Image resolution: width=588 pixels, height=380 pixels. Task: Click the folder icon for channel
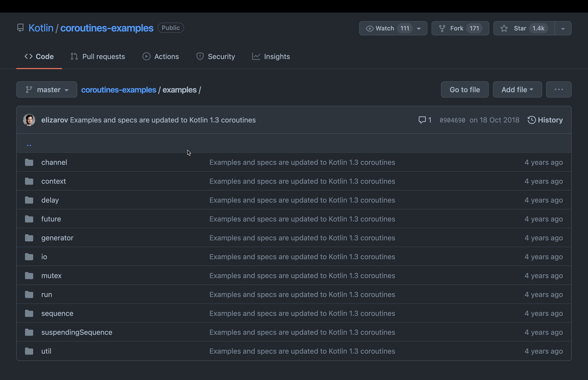tap(29, 162)
